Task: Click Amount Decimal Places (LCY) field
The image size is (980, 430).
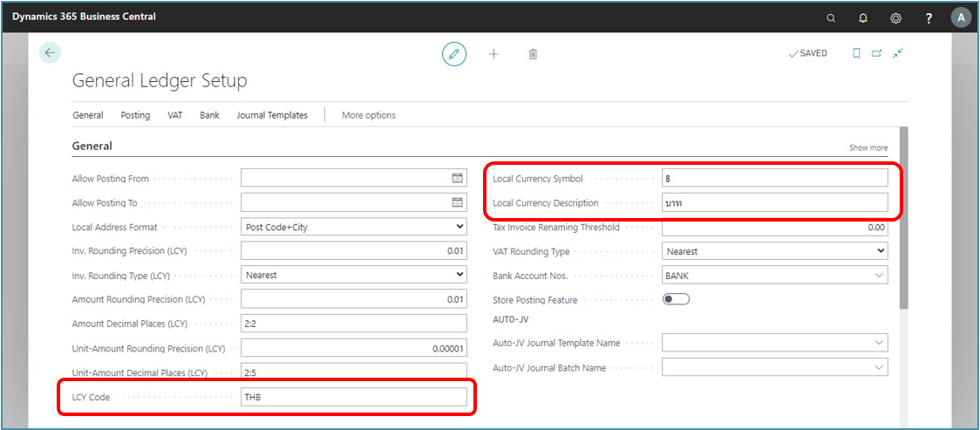Action: pyautogui.click(x=354, y=324)
